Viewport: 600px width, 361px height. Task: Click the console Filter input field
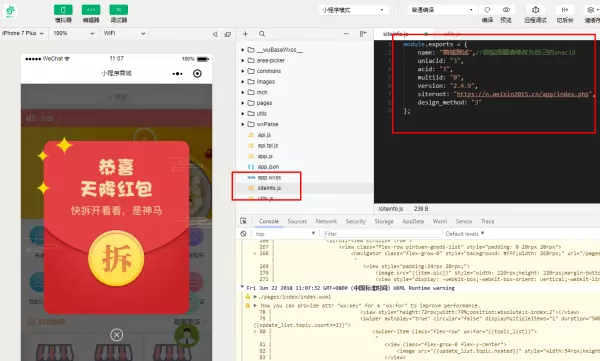coord(382,234)
